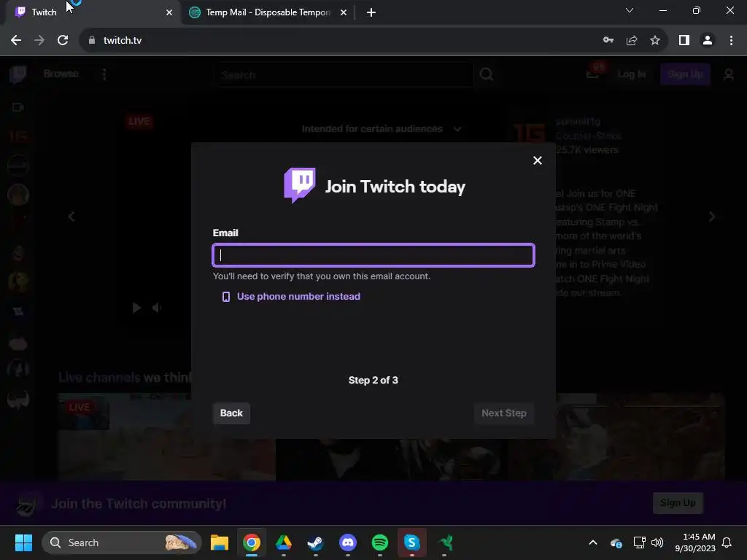Click the Twitch logo in the dialog
The width and height of the screenshot is (747, 560).
[x=299, y=185]
